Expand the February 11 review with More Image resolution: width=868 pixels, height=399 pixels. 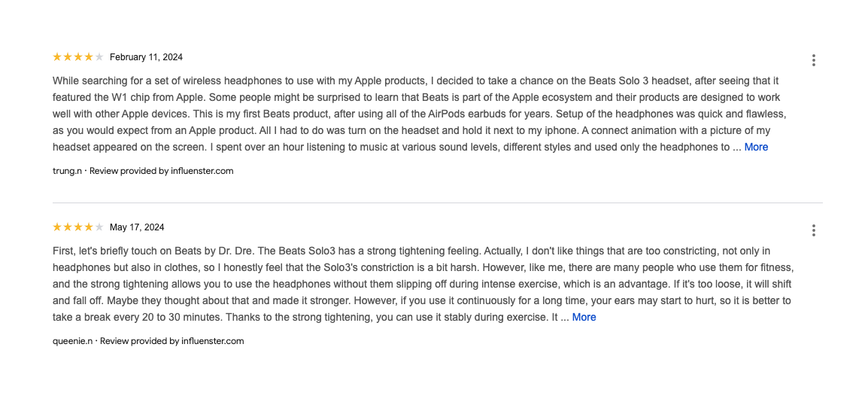pos(756,148)
